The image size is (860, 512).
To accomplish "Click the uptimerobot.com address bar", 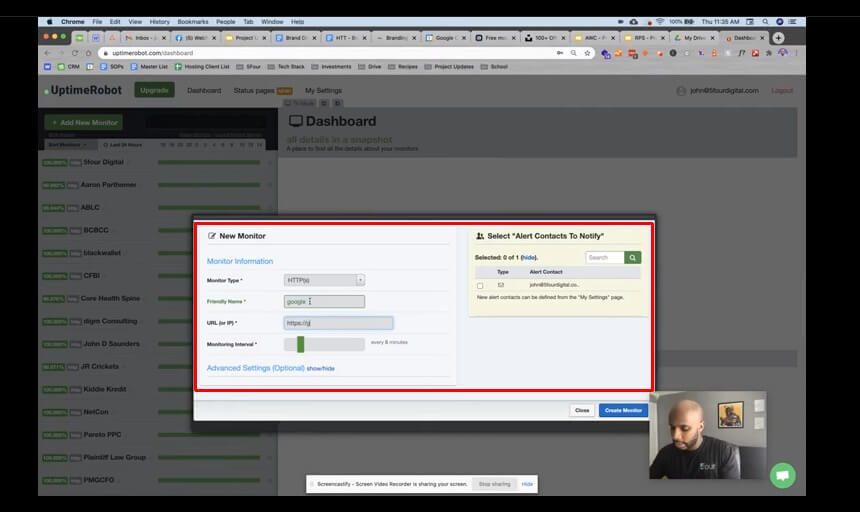I will (x=329, y=53).
